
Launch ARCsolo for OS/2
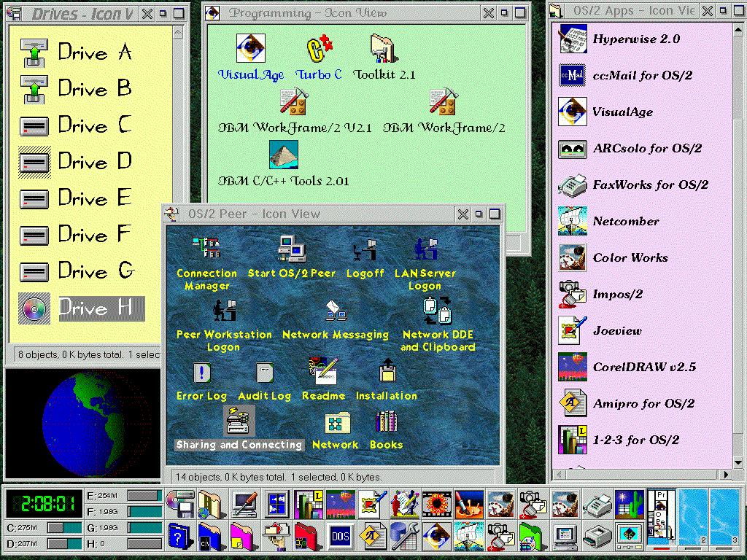572,149
